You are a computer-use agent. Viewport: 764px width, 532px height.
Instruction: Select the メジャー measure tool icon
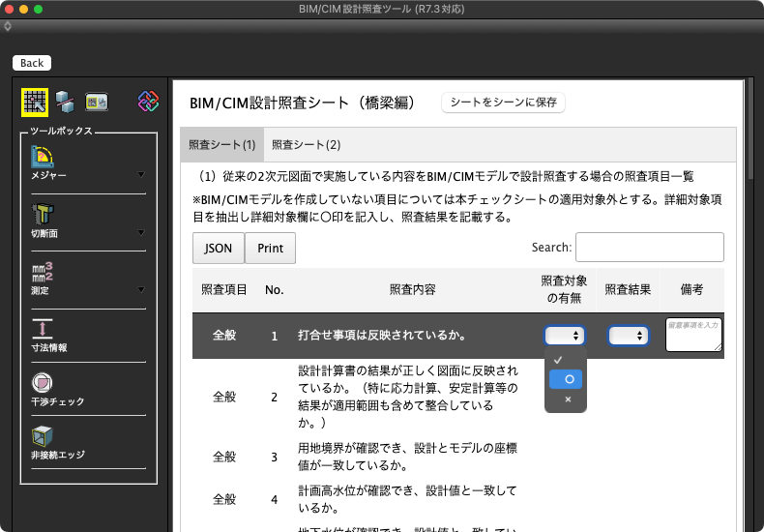coord(41,157)
